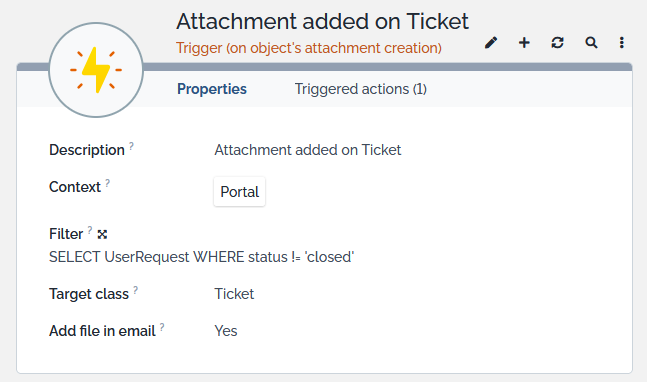Click the orange Trigger subtitle text

(x=309, y=48)
